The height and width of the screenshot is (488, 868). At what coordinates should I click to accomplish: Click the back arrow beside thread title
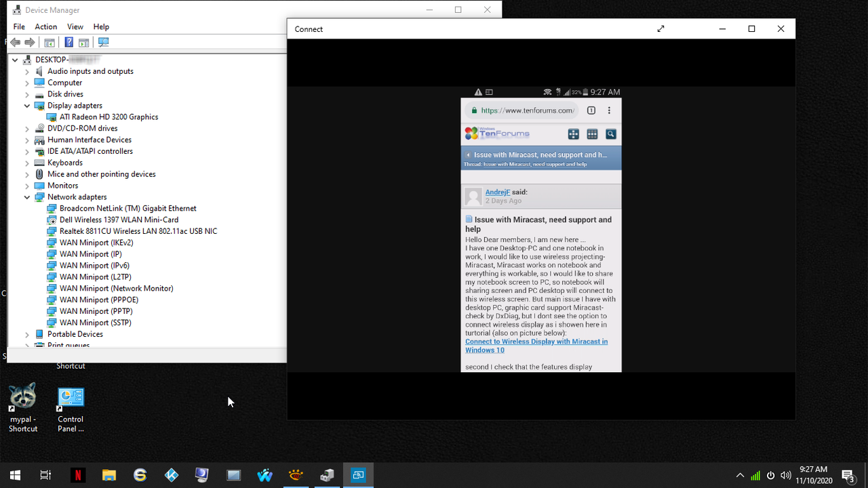[468, 155]
